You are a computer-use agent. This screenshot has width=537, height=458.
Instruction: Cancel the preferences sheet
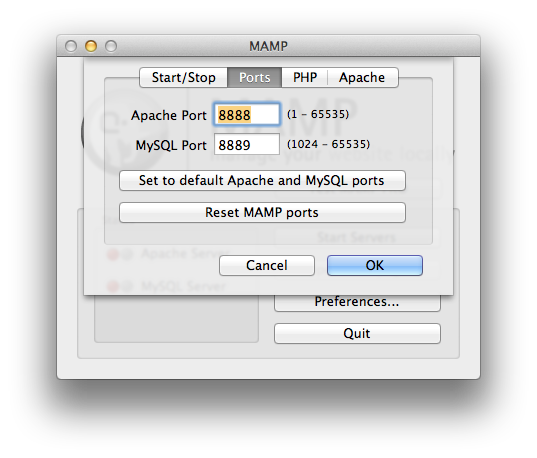tap(267, 265)
